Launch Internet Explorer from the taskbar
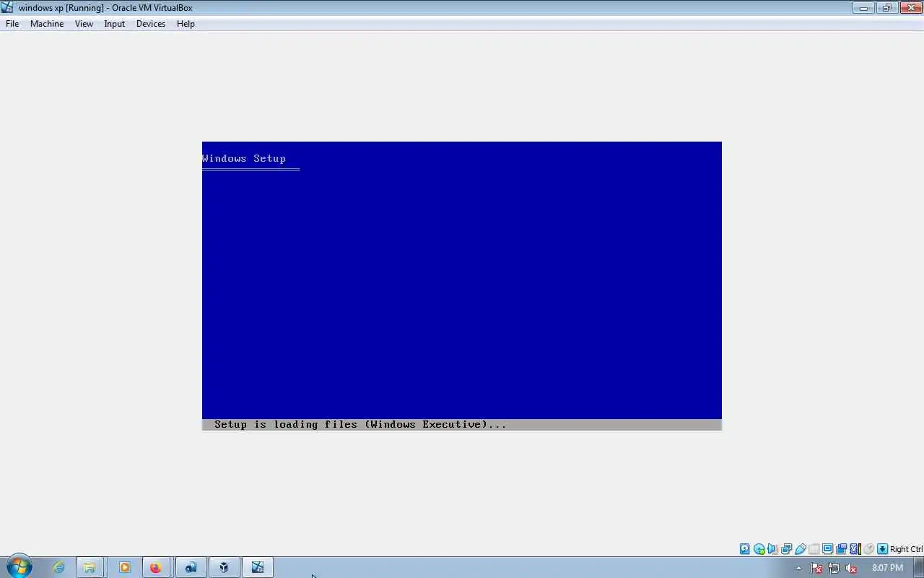924x578 pixels. [58, 567]
